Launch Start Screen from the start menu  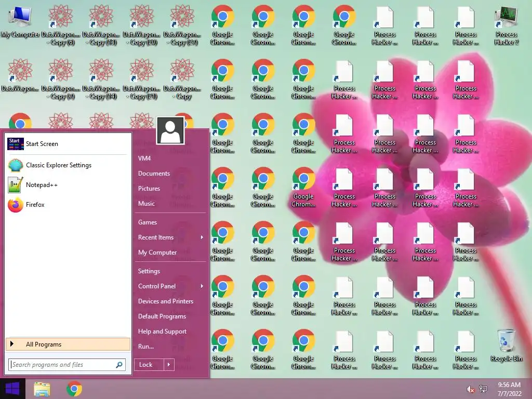67,144
